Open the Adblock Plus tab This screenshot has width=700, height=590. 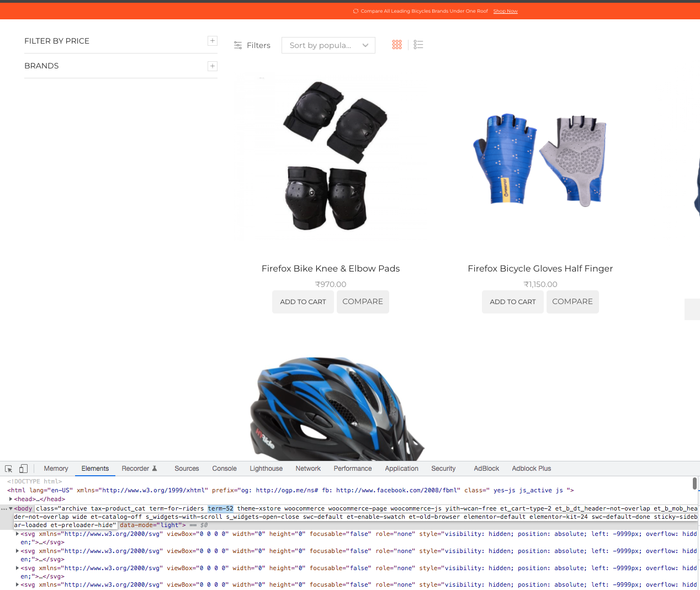pyautogui.click(x=531, y=469)
